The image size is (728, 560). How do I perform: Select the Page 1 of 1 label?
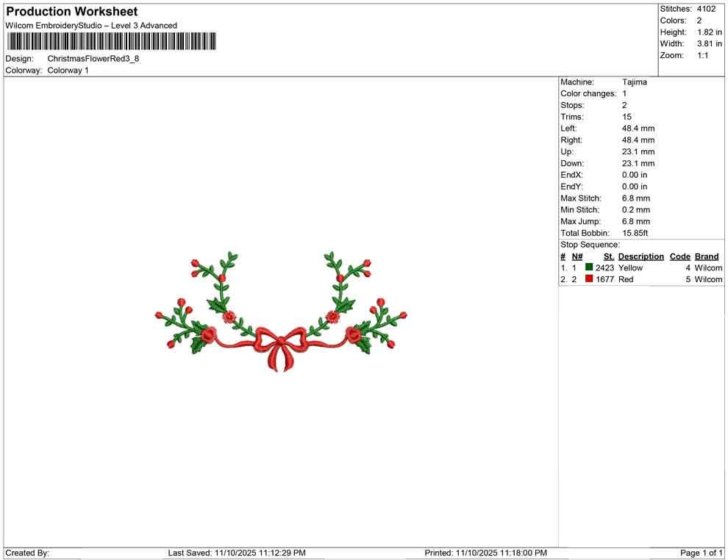click(x=697, y=553)
